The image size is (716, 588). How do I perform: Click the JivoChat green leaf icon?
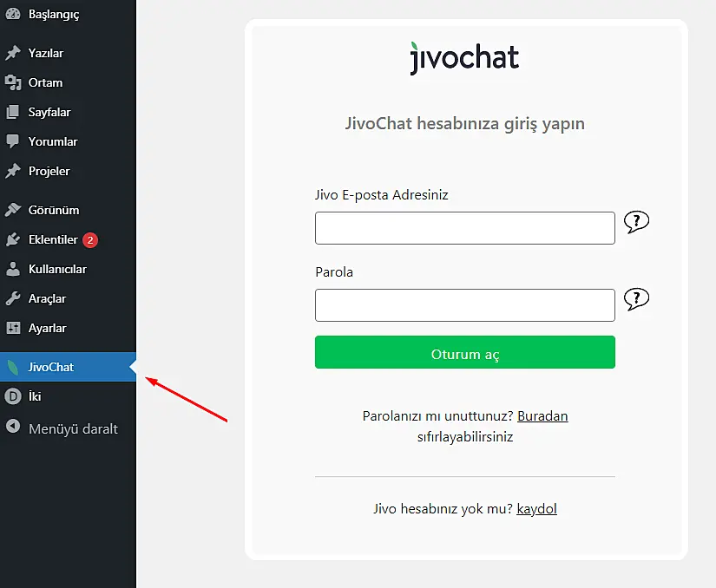coord(13,367)
